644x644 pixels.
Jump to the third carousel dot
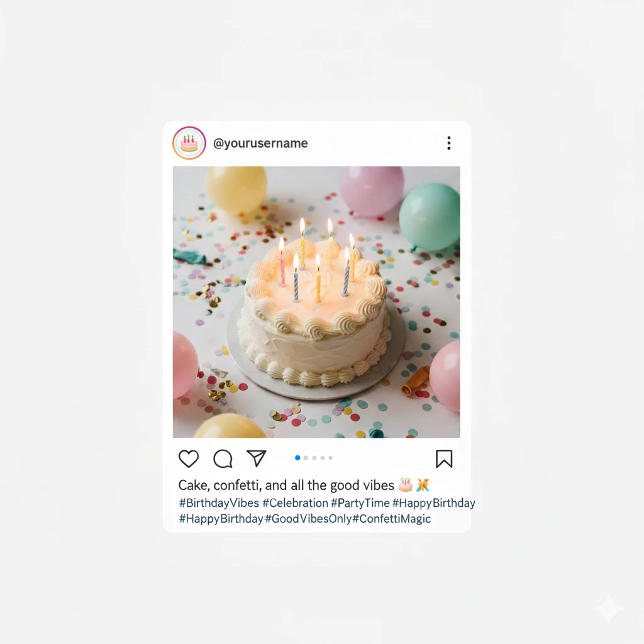314,458
